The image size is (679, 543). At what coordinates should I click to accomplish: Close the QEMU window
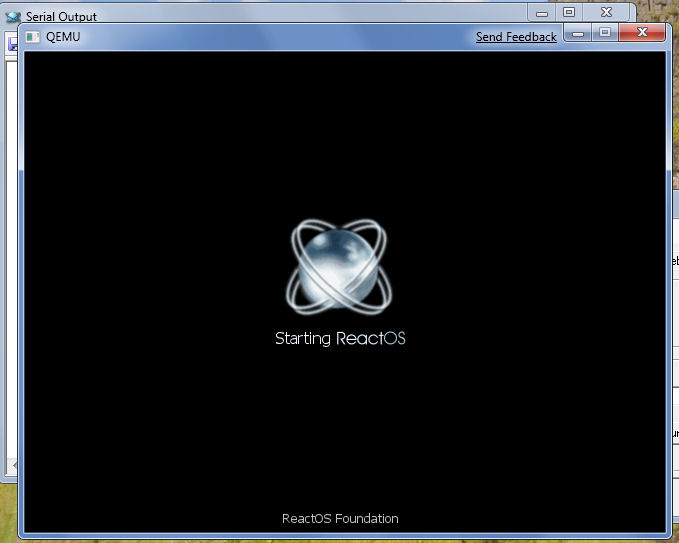[642, 32]
